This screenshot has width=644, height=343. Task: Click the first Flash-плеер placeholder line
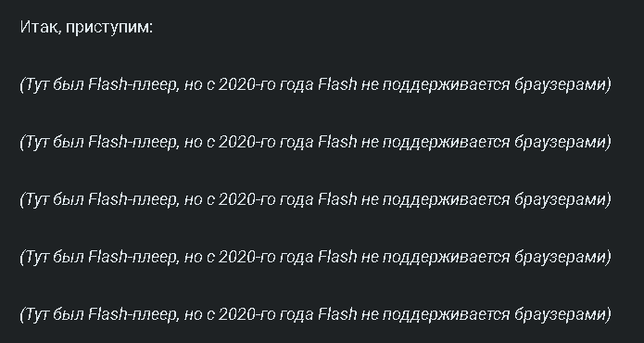tap(315, 85)
